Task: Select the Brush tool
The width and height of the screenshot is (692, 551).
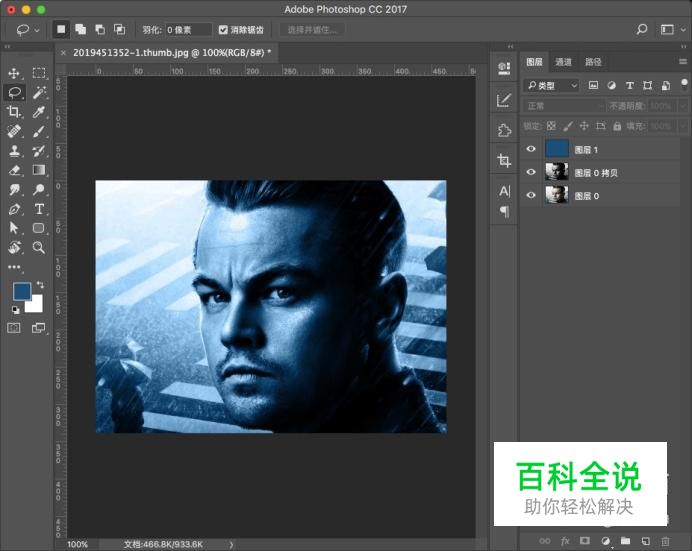Action: click(x=39, y=131)
